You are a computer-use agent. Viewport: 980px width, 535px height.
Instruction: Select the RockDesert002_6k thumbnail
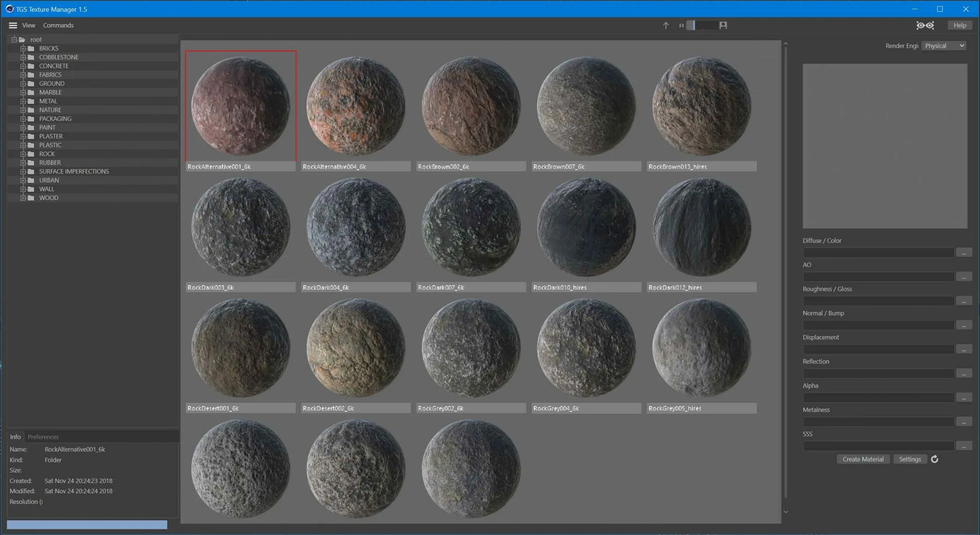tap(356, 348)
